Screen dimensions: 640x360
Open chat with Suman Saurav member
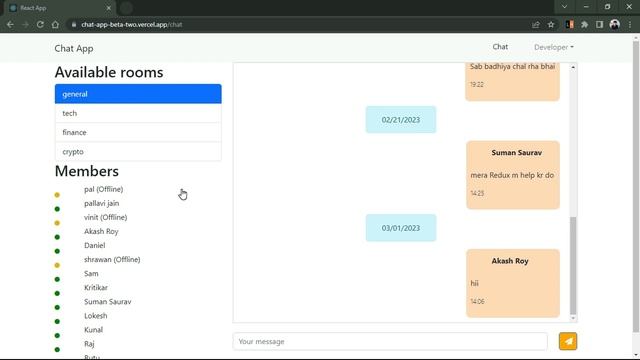108,302
